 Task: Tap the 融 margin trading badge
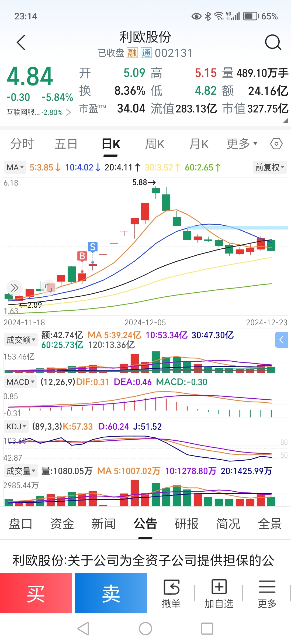coord(132,53)
